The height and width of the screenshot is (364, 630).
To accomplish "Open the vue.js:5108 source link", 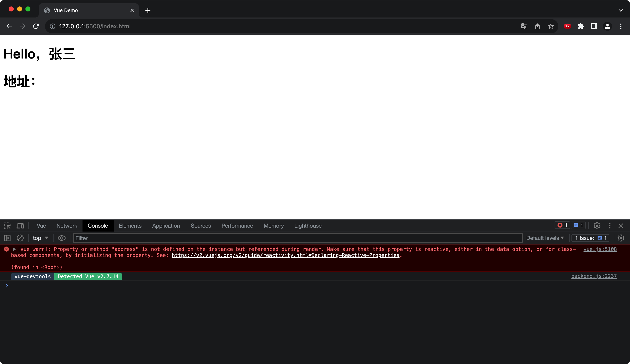I will coord(600,249).
